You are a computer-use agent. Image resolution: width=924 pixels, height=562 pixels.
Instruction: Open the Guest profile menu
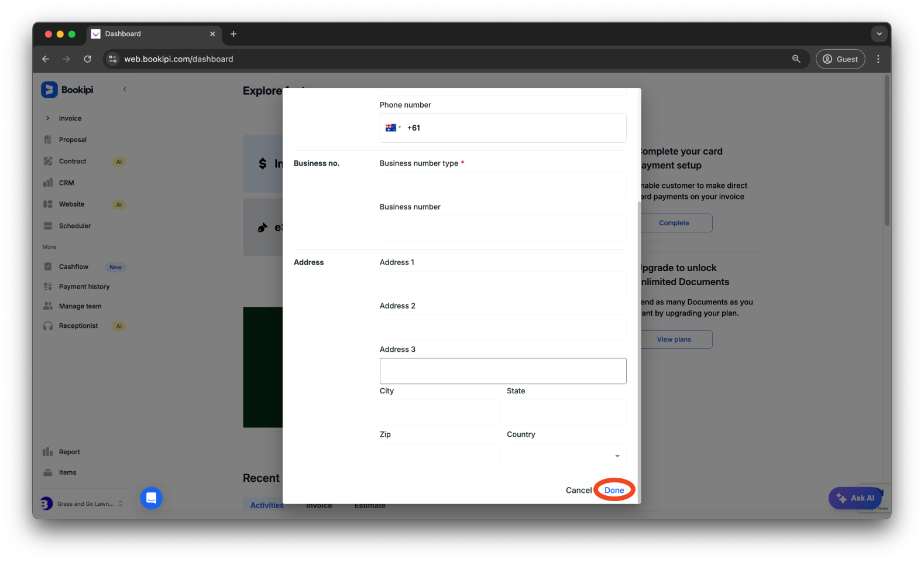click(840, 59)
